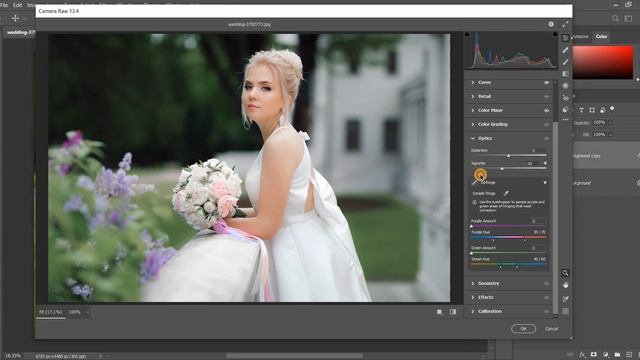This screenshot has width=640, height=360.
Task: Expand the Color Grading panel
Action: point(473,124)
